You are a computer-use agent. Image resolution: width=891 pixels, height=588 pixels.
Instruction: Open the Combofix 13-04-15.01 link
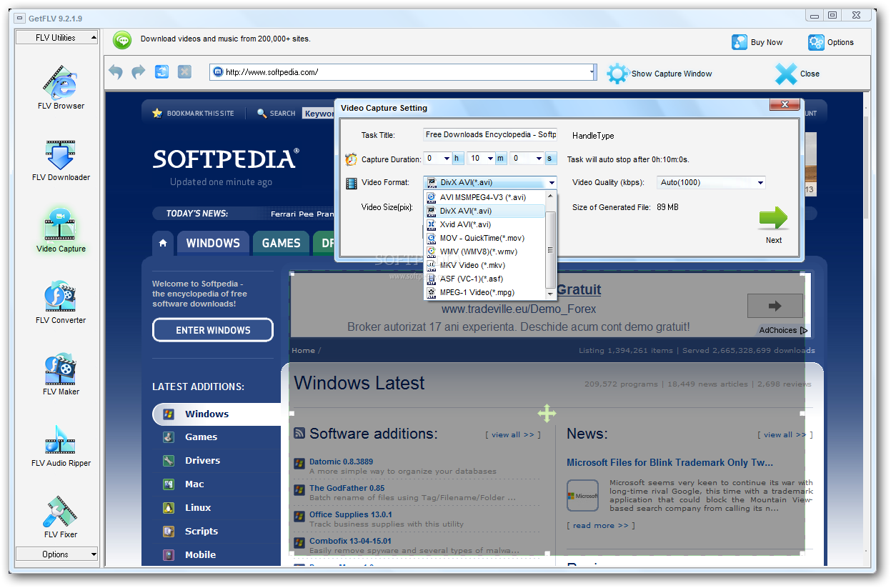(350, 541)
